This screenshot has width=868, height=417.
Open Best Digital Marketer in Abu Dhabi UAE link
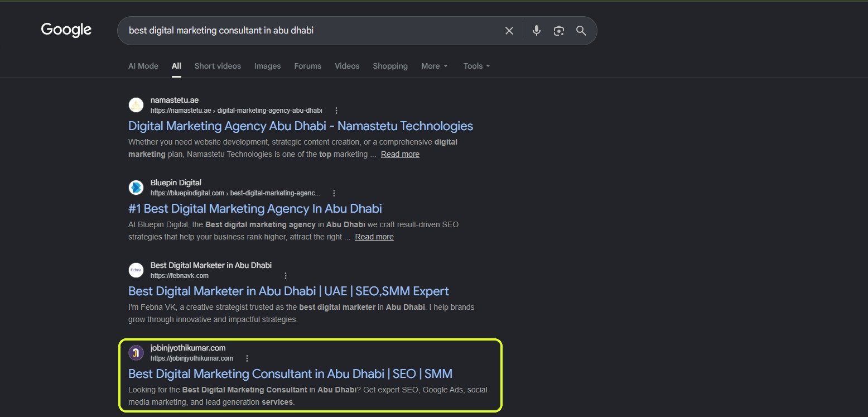(x=288, y=291)
